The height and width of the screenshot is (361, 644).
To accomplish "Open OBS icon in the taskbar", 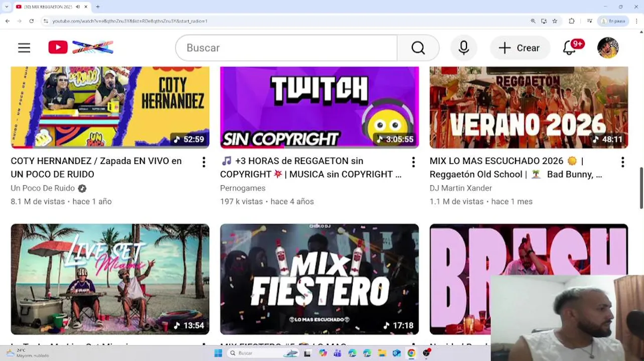I will [x=426, y=353].
